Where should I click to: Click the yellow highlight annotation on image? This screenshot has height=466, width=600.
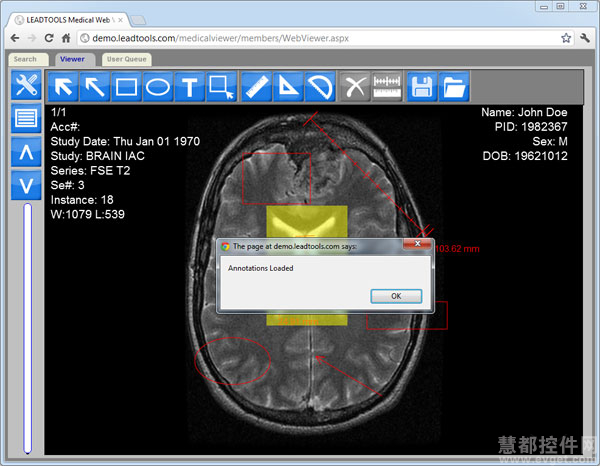pyautogui.click(x=307, y=222)
